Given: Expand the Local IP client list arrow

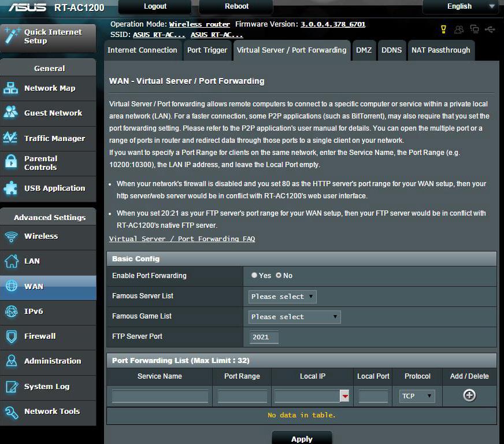Looking at the screenshot, I should [x=345, y=396].
